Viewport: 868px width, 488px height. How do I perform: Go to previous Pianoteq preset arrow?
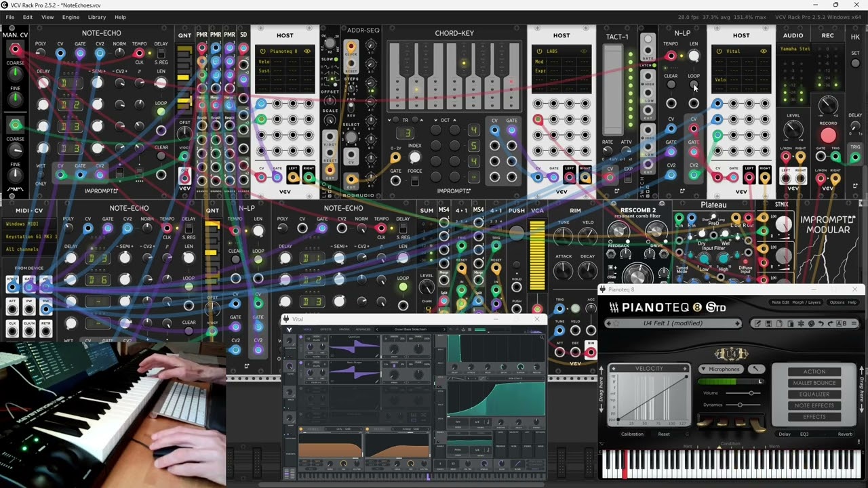coord(609,323)
